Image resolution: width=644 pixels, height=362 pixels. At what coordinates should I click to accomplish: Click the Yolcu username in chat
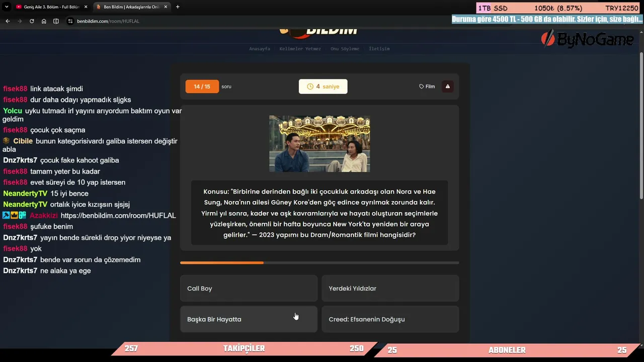click(x=13, y=111)
